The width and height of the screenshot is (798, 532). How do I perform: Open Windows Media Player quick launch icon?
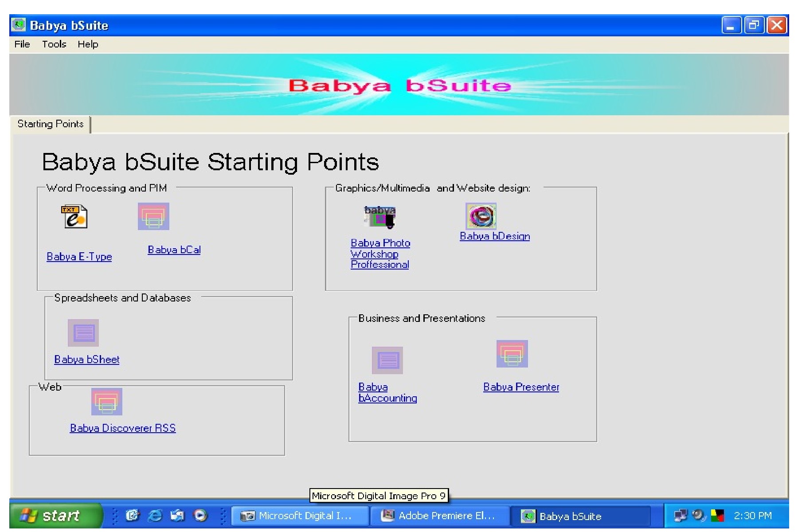(200, 516)
